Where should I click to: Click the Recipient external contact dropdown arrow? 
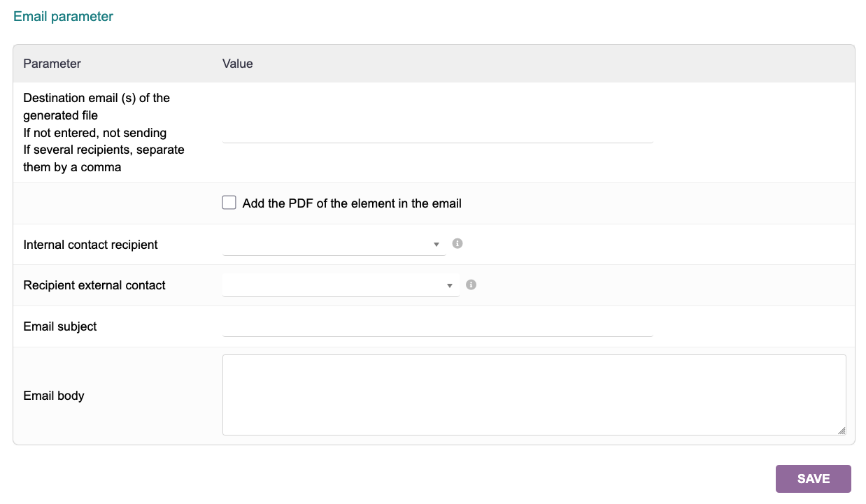pos(450,285)
